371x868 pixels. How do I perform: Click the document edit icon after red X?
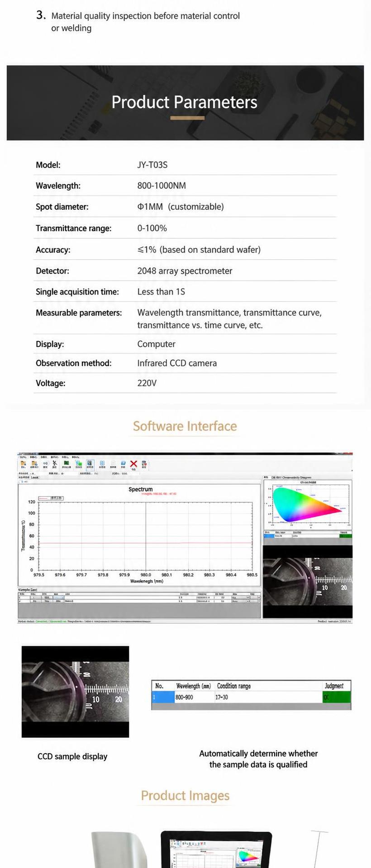144,463
